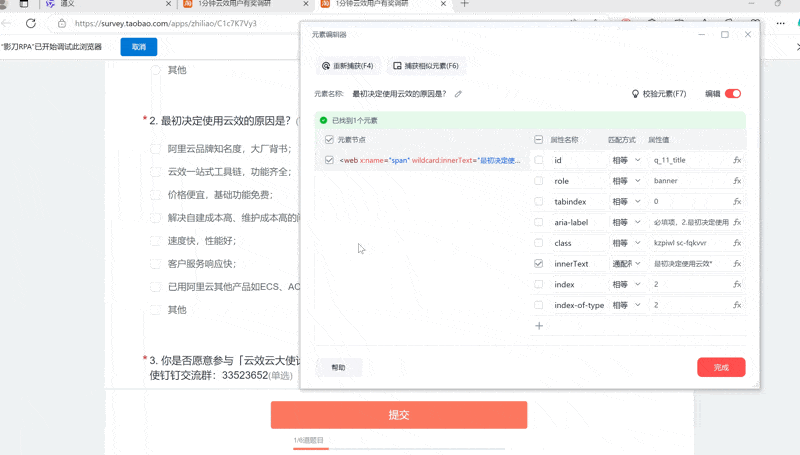The height and width of the screenshot is (455, 800).
Task: Click the 完成 finish button
Action: point(720,367)
